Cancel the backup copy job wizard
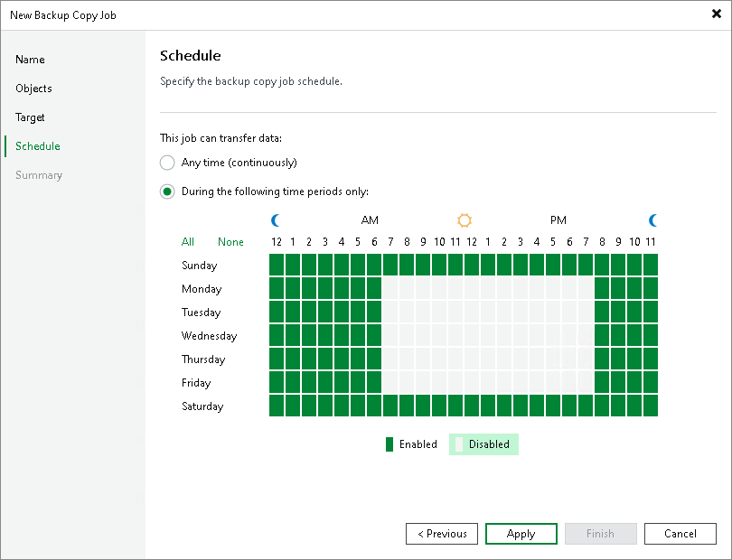This screenshot has width=732, height=560. point(680,533)
